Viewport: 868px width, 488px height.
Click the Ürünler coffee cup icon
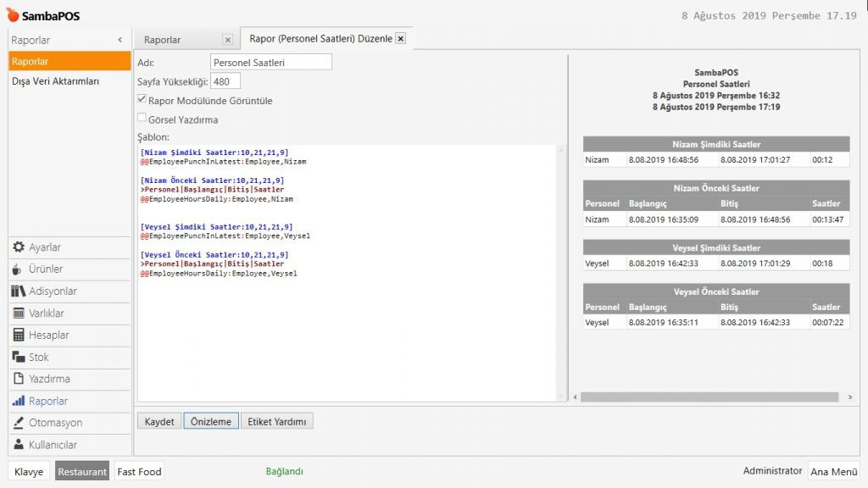18,269
